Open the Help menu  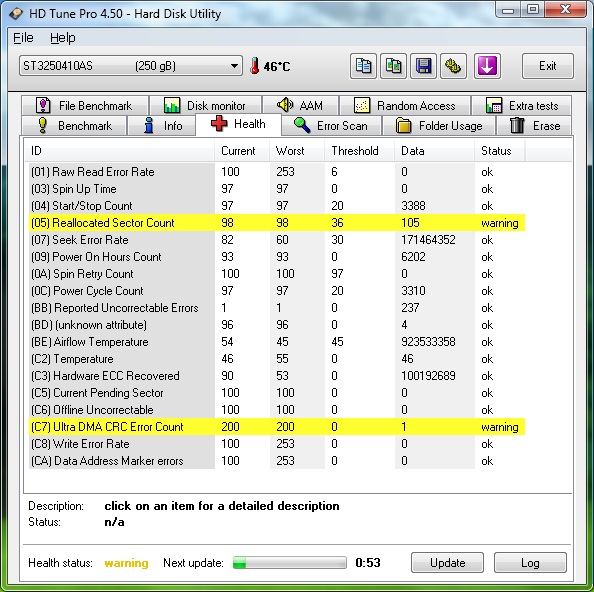click(63, 38)
